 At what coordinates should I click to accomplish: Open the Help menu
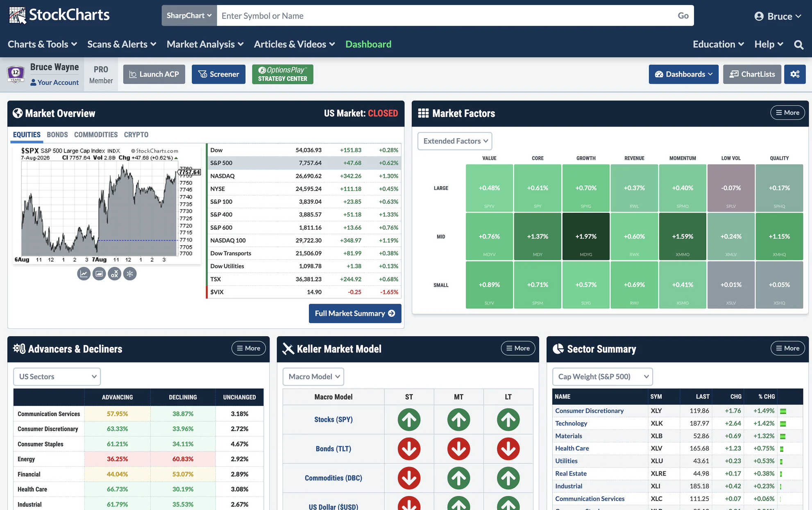click(x=769, y=44)
